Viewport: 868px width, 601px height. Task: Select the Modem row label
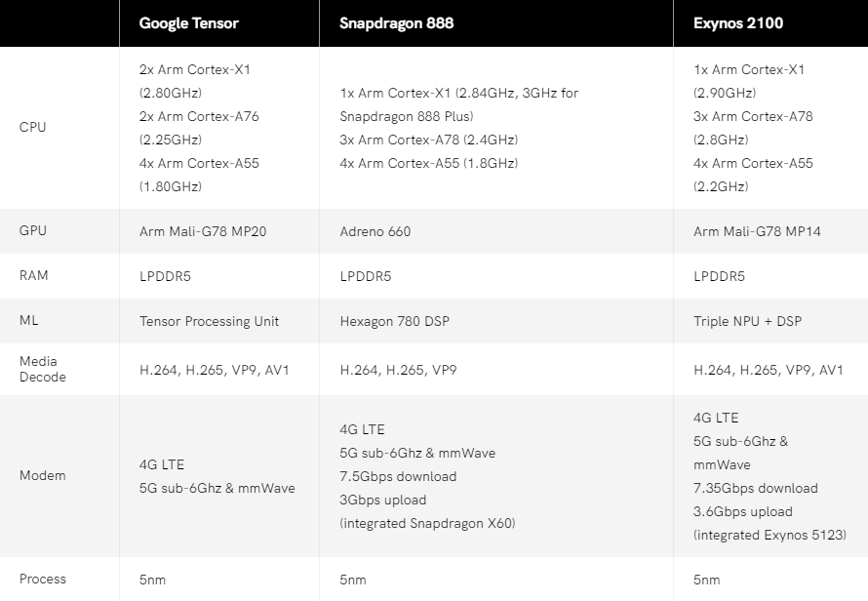(43, 475)
